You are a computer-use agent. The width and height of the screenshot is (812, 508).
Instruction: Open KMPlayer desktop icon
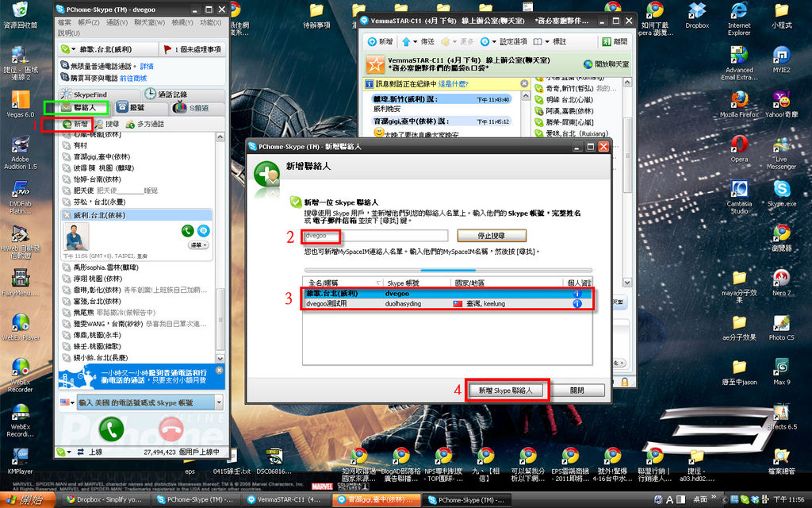click(20, 460)
